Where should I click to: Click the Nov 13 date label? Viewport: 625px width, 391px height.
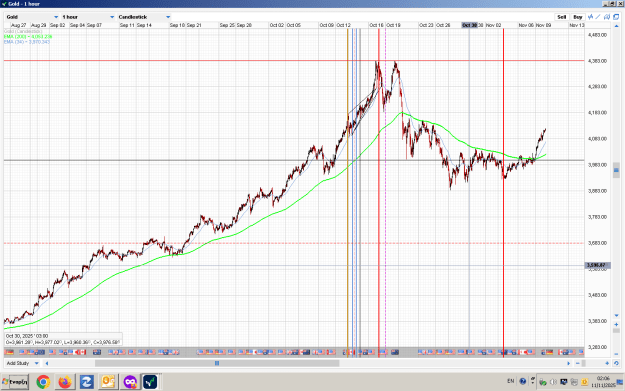(x=577, y=25)
